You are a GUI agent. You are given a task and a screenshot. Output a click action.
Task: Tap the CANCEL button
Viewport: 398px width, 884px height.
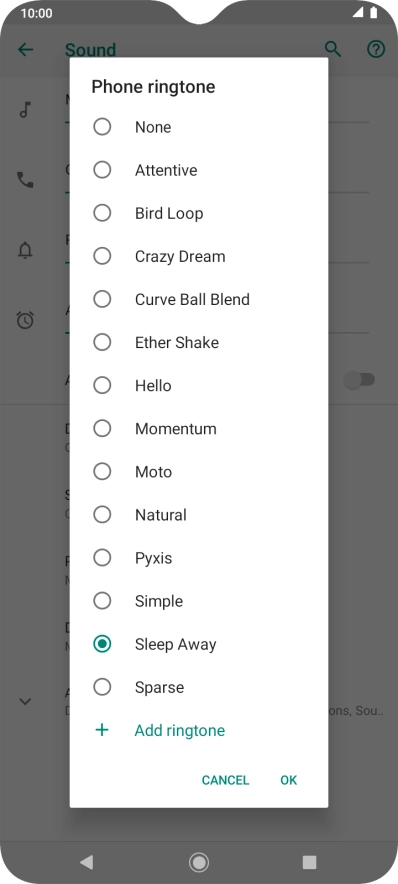(x=225, y=780)
